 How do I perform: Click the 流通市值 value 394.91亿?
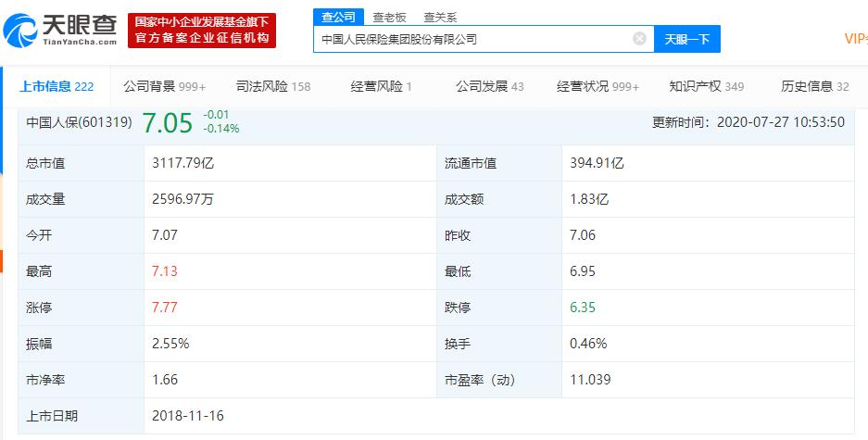click(x=597, y=163)
